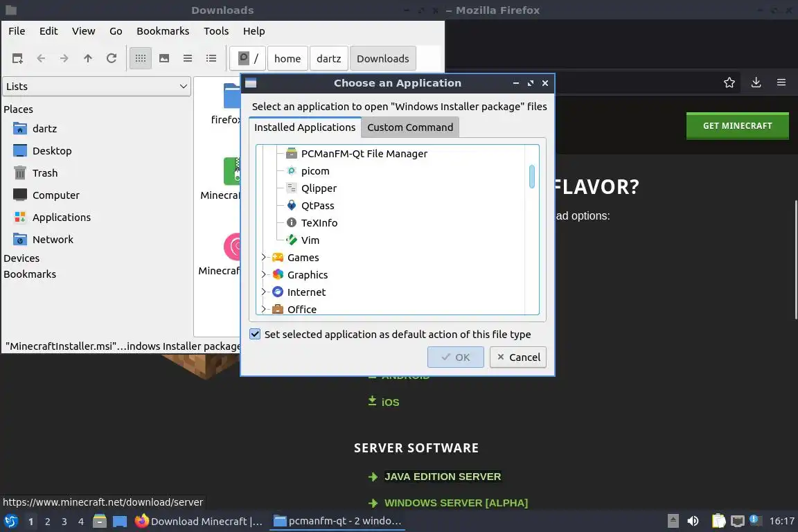Click the application list scrollbar handle

pos(532,176)
